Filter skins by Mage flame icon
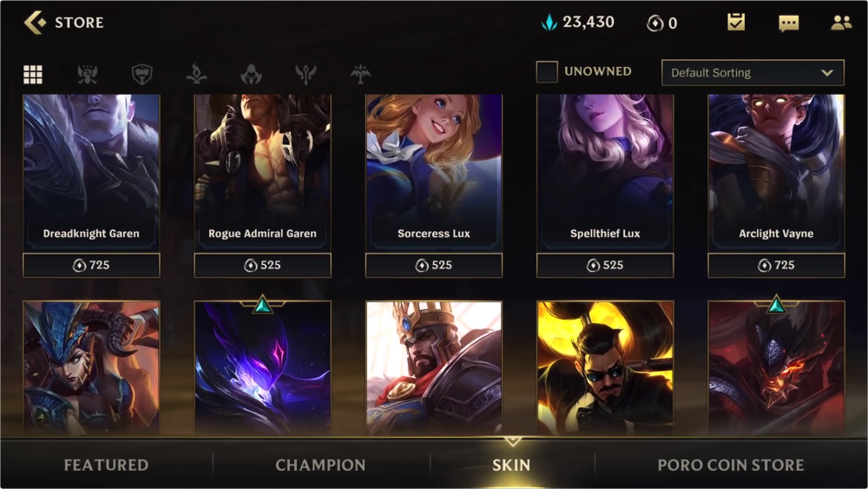The height and width of the screenshot is (489, 868). [196, 74]
